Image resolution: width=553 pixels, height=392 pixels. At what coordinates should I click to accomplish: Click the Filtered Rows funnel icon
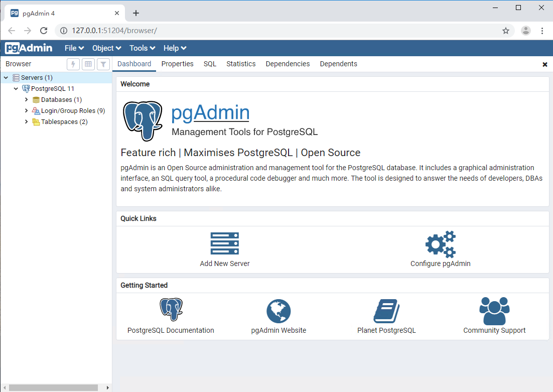point(103,64)
